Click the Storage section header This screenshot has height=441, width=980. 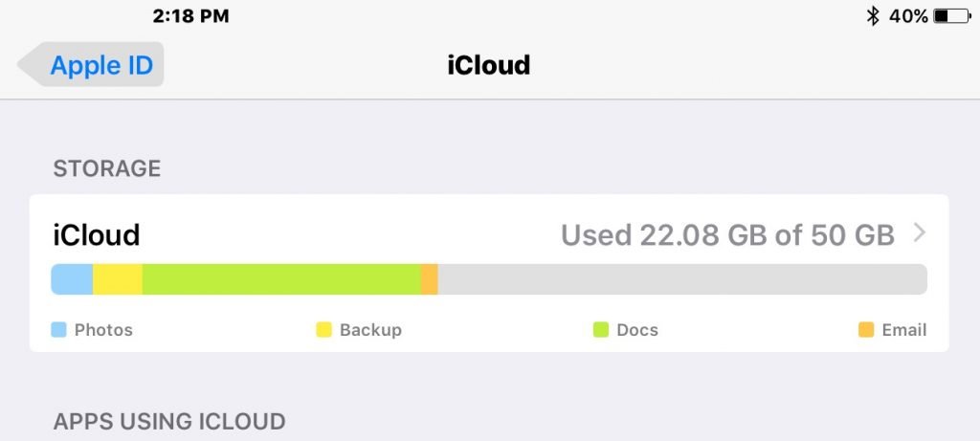pos(107,168)
